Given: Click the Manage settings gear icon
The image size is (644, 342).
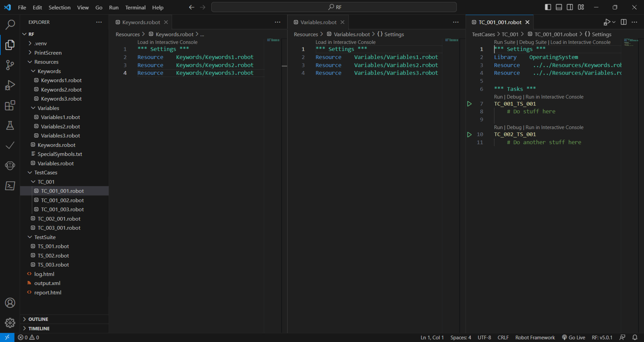Looking at the screenshot, I should click(x=10, y=323).
